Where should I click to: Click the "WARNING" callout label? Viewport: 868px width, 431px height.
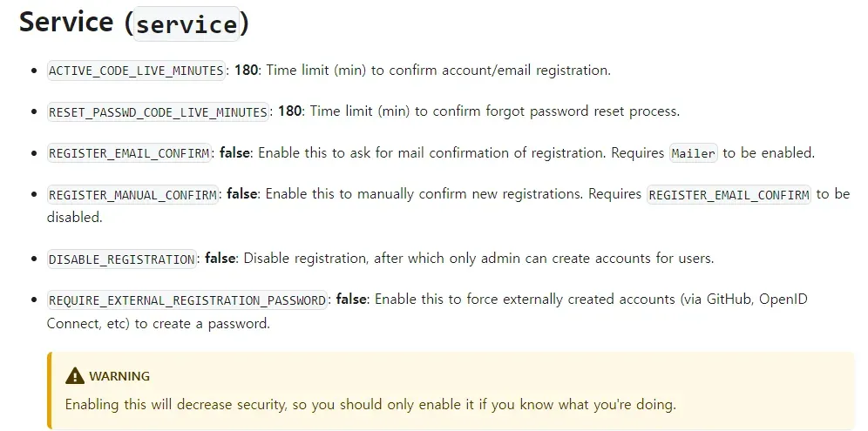pos(119,376)
